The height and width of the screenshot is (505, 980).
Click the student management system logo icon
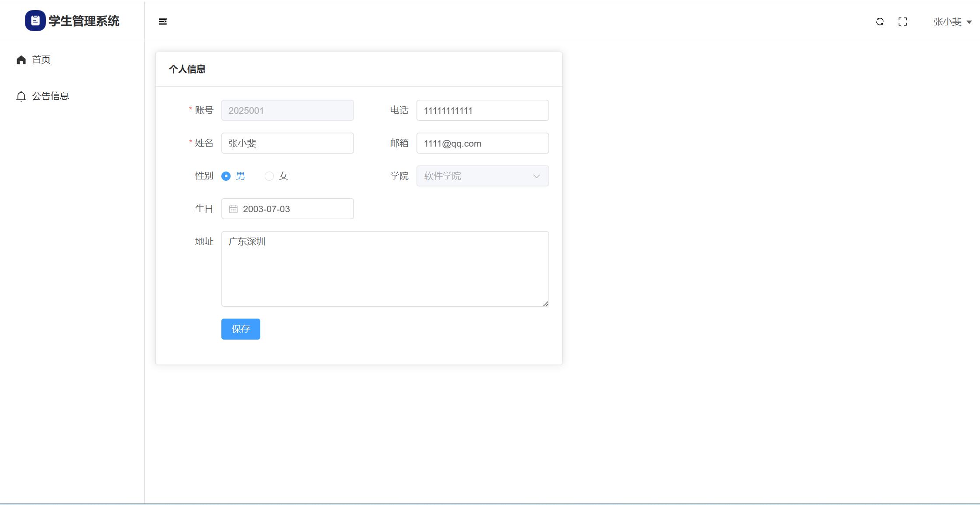(x=35, y=21)
